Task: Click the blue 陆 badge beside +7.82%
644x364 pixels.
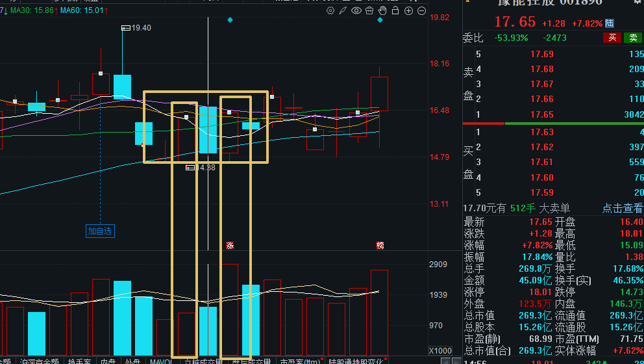Action: [610, 23]
